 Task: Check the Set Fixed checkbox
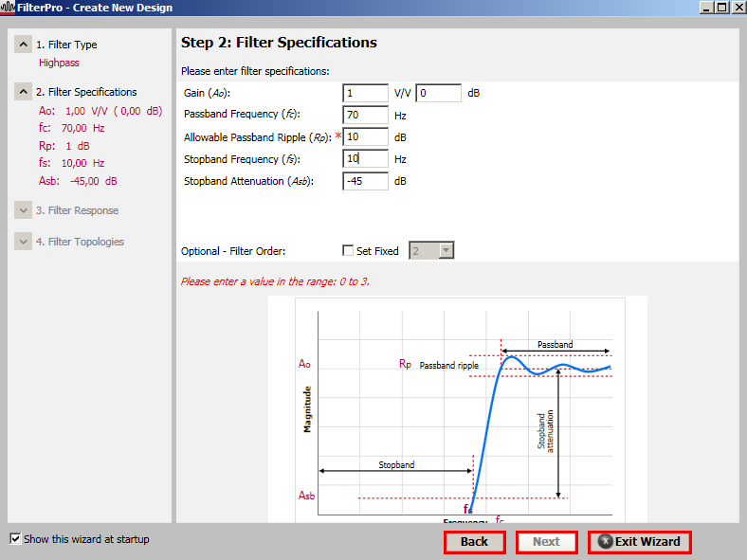[348, 250]
